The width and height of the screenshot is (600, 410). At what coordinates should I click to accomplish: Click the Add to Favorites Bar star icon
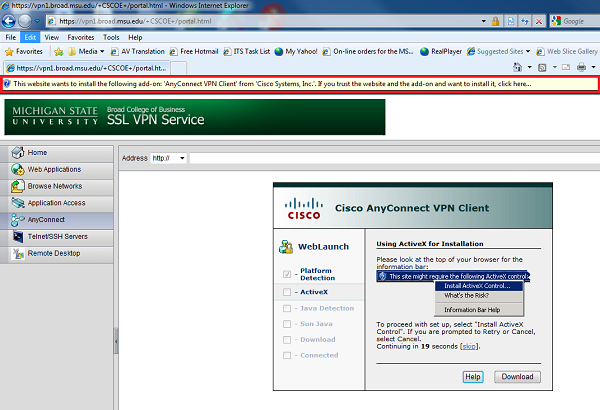point(59,51)
